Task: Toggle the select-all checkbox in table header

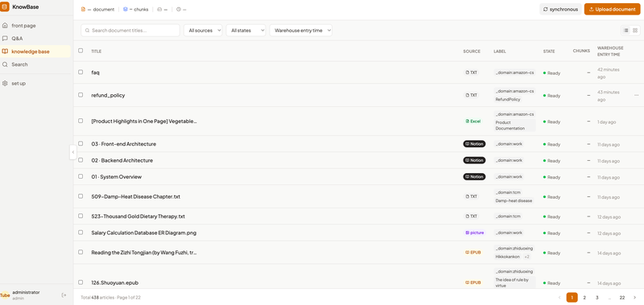Action: [80, 51]
